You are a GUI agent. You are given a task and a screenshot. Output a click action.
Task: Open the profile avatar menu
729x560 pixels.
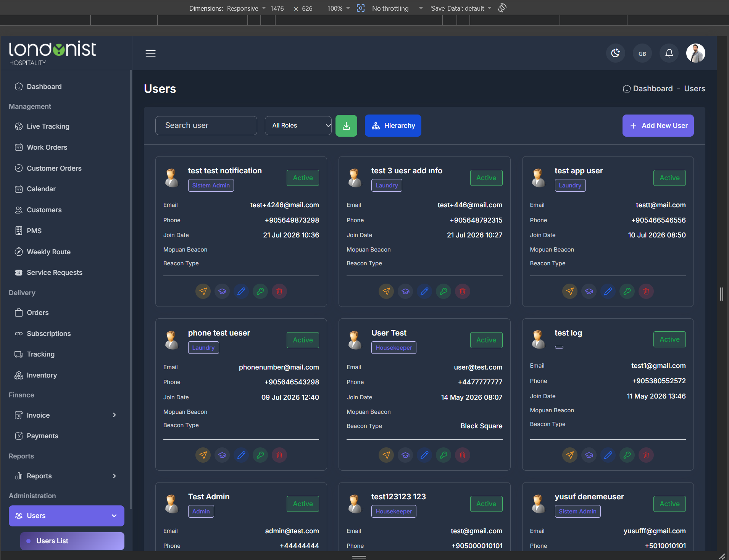(x=695, y=53)
